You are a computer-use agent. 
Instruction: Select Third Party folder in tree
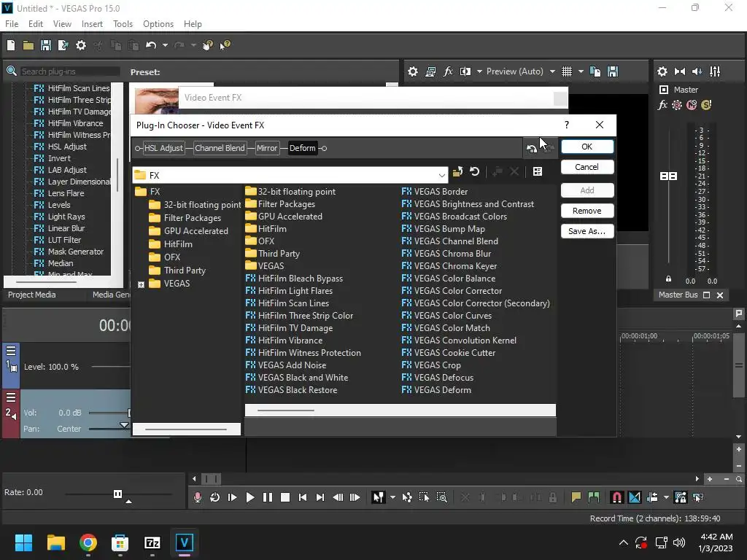point(185,271)
